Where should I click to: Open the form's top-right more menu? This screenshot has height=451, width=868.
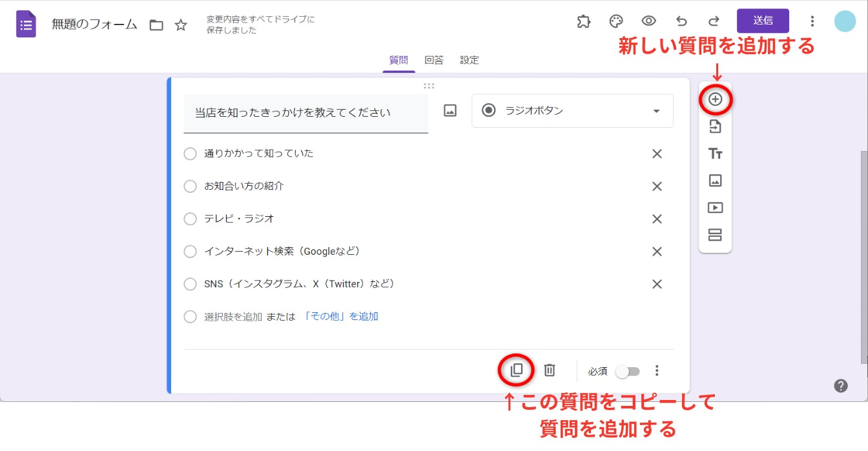point(812,21)
